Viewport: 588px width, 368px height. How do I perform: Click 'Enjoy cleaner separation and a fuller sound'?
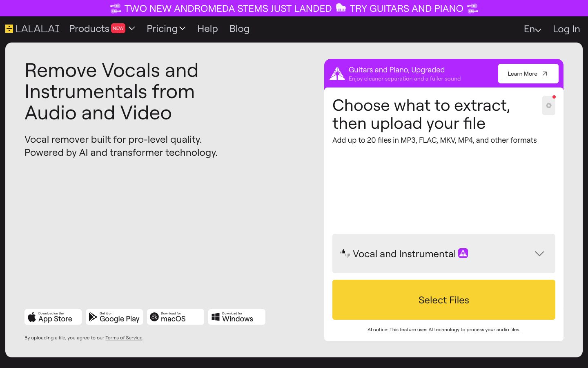405,79
